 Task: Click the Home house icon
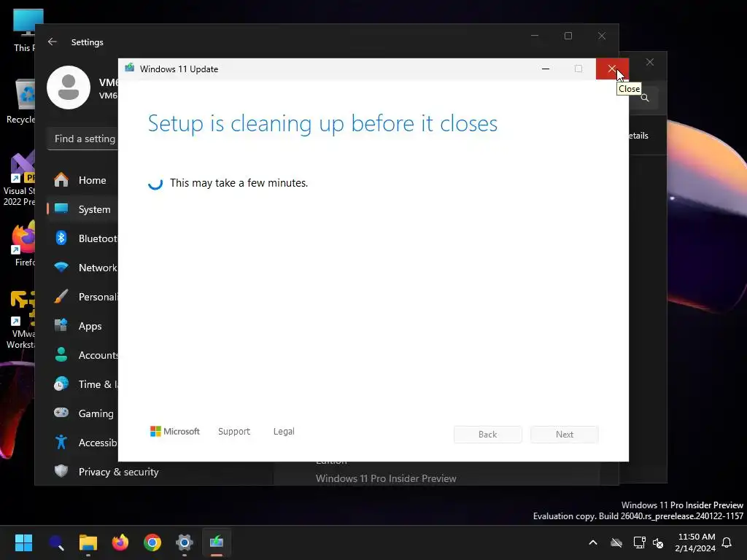61,179
